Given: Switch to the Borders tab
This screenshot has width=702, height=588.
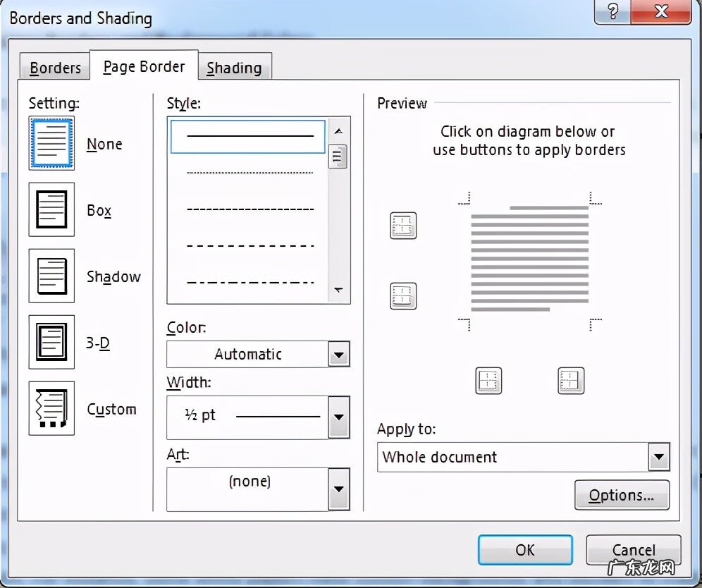Looking at the screenshot, I should coord(55,68).
